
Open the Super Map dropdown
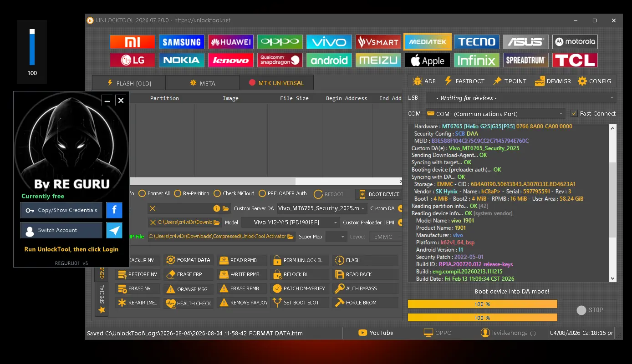[336, 237]
